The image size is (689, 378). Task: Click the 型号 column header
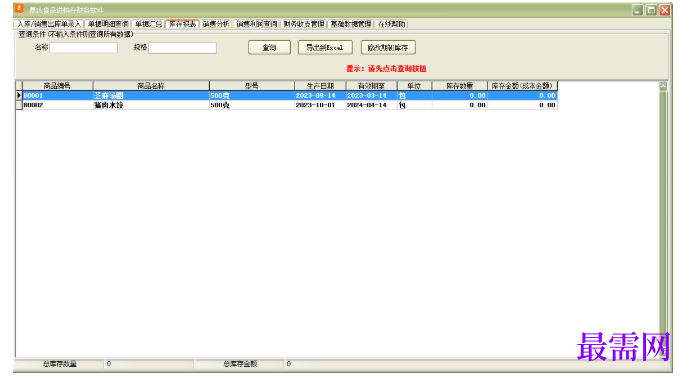point(252,86)
